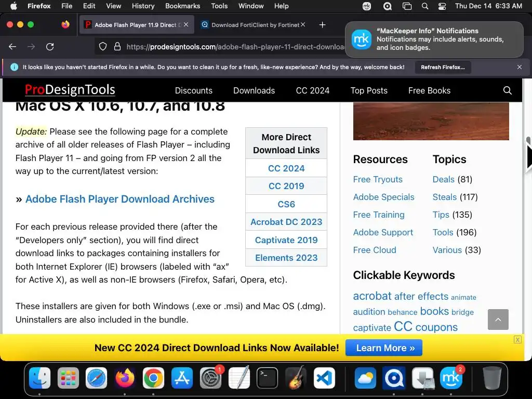This screenshot has width=532, height=399.
Task: Switch to the Download FortiClient tab
Action: (x=252, y=25)
